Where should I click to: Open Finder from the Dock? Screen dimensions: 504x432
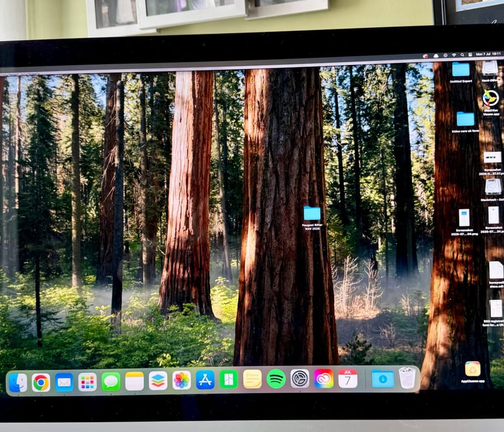(18, 383)
